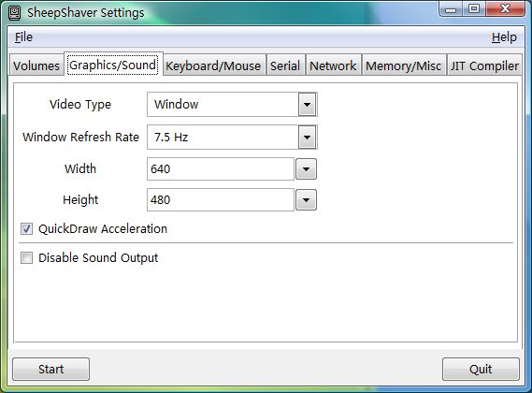Expand the Video Type dropdown arrow
Viewport: 532px width, 393px height.
click(x=307, y=104)
